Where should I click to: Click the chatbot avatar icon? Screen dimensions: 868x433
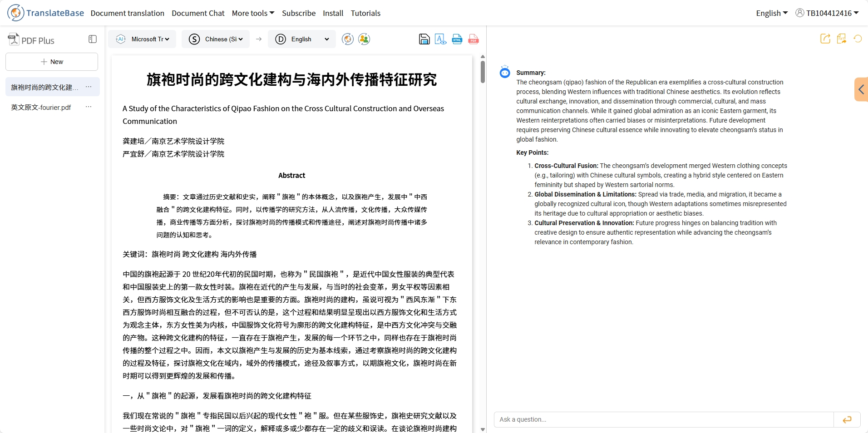[505, 72]
